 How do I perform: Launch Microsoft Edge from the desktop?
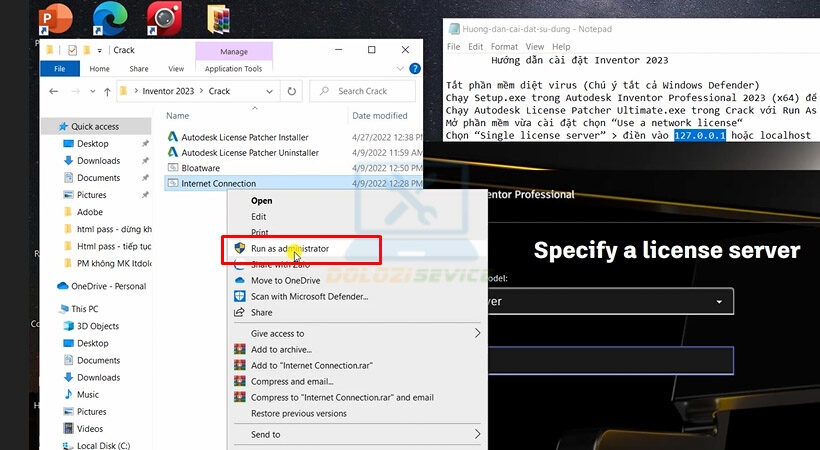(110, 19)
